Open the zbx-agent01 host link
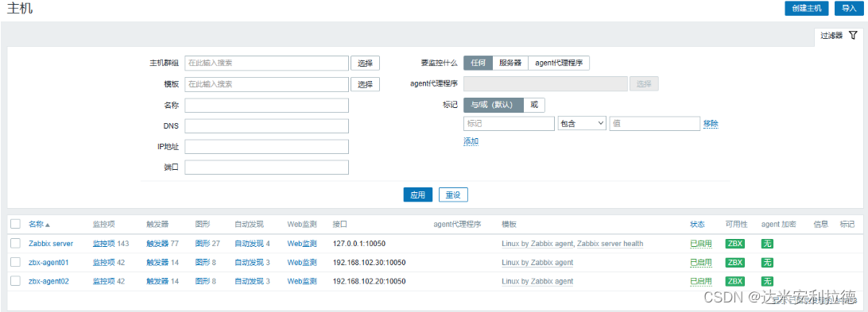Viewport: 868px width, 312px height. [x=48, y=262]
